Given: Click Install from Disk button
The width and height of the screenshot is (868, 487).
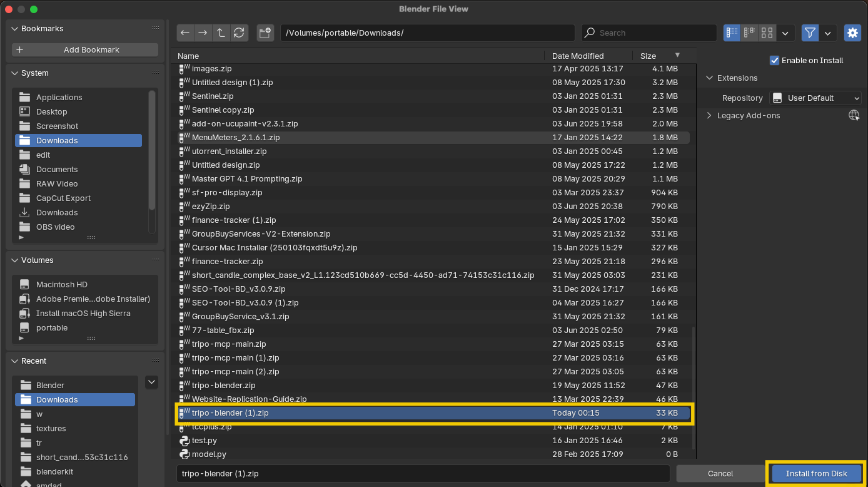Looking at the screenshot, I should coord(816,473).
